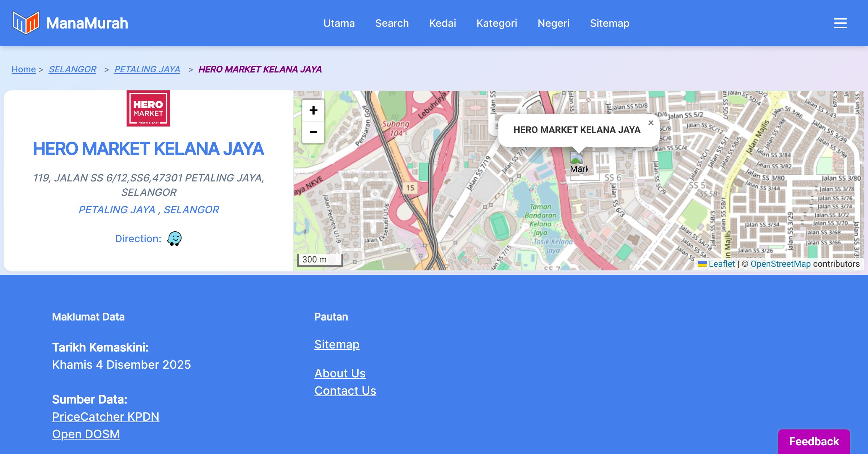This screenshot has height=454, width=868.
Task: Open the hamburger menu
Action: click(x=840, y=23)
